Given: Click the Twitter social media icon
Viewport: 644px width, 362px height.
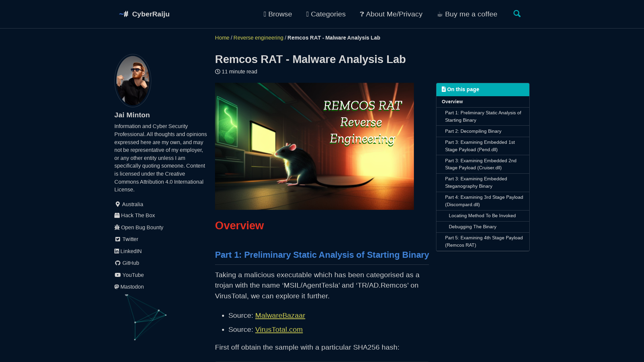Looking at the screenshot, I should [117, 239].
